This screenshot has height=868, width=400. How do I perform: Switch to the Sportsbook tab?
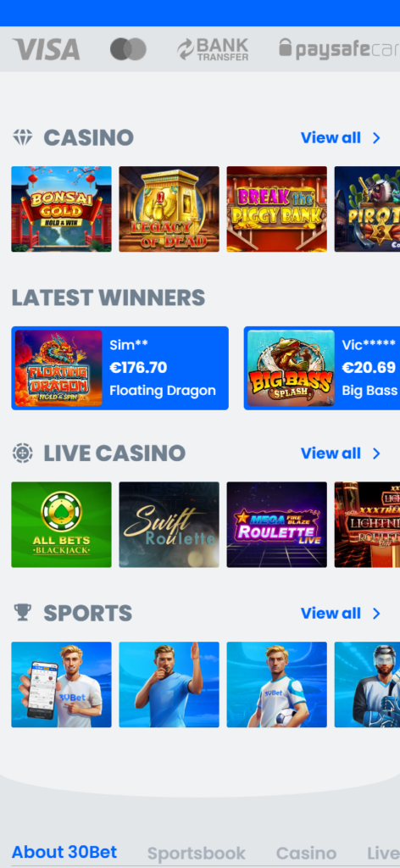[x=197, y=853]
